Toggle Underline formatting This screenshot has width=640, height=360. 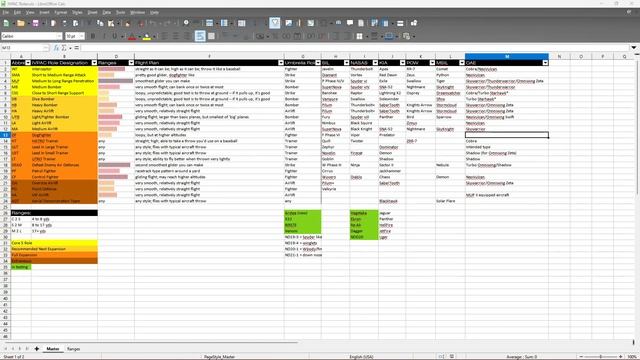click(x=115, y=36)
